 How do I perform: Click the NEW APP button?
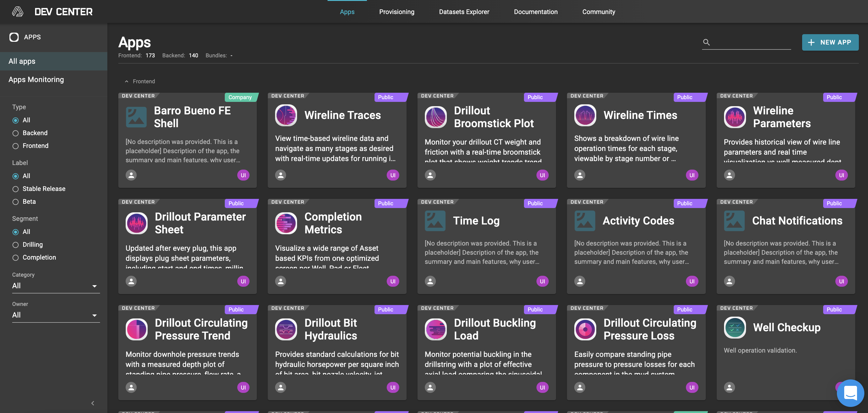[x=830, y=42]
